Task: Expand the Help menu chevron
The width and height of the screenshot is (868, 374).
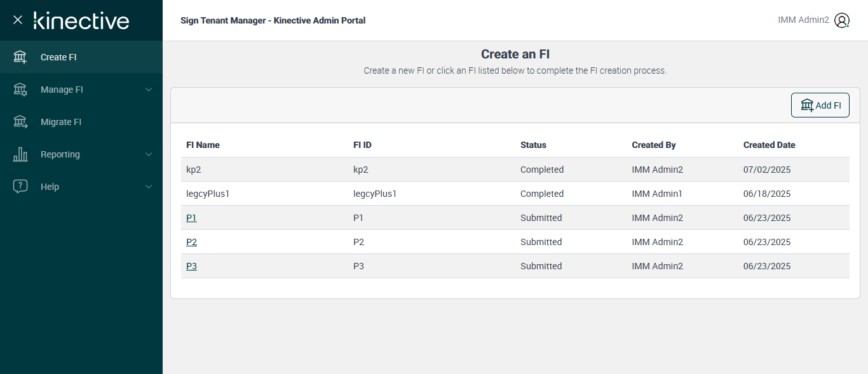Action: point(149,187)
